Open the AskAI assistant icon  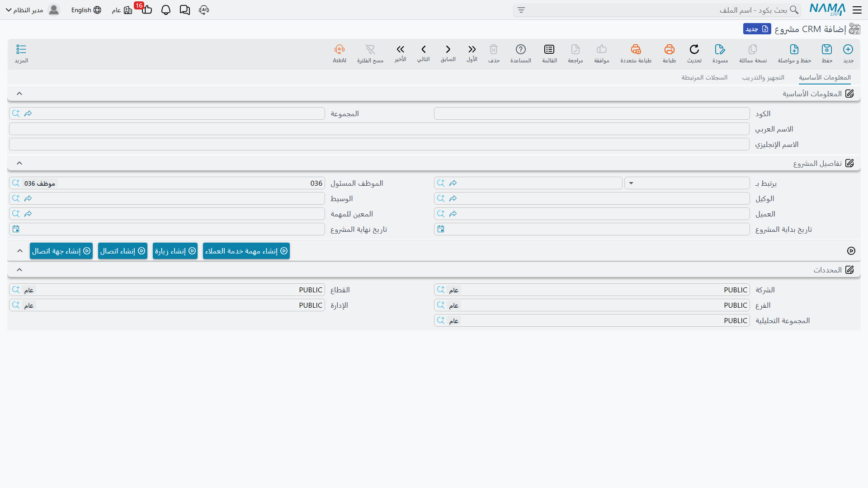click(340, 49)
